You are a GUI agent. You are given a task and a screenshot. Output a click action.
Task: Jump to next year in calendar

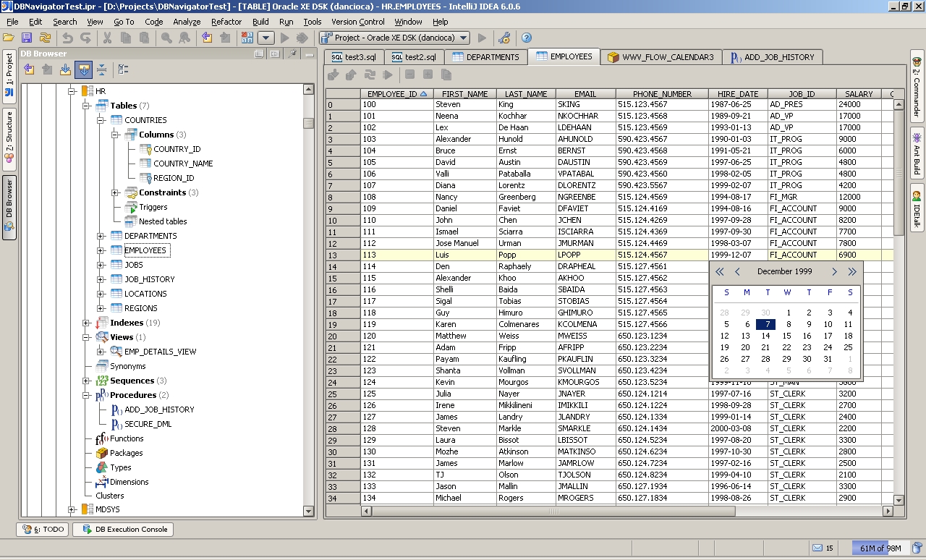[x=852, y=272]
